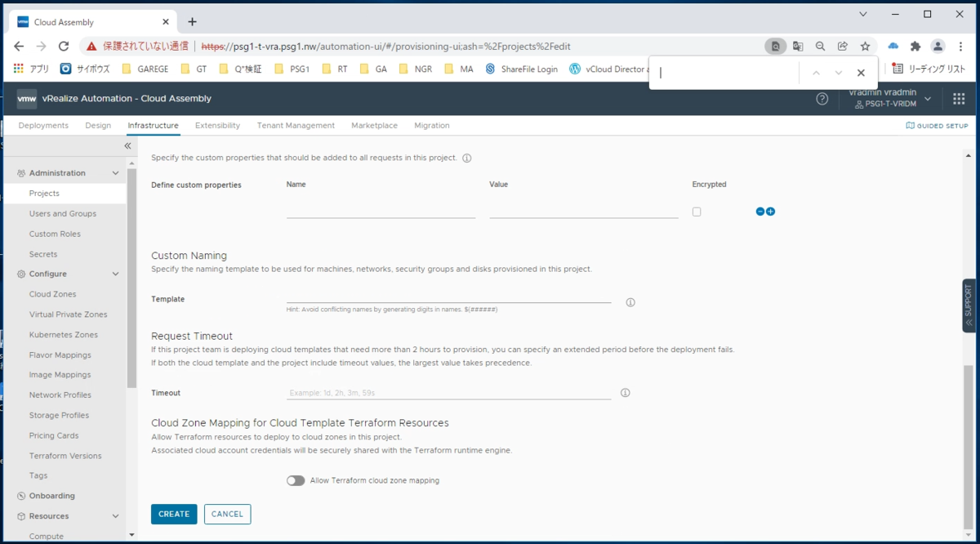Screen dimensions: 980x544
Task: Click the browser back arrow
Action: click(x=19, y=47)
